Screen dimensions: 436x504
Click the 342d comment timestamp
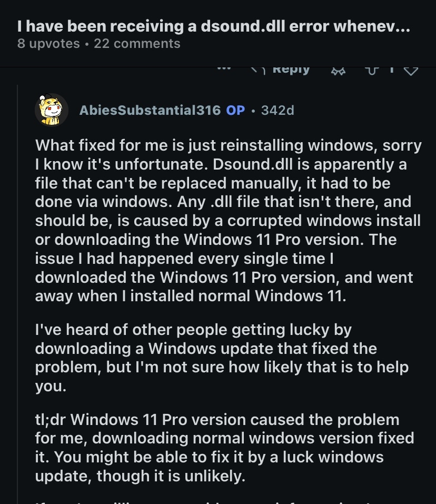point(278,110)
